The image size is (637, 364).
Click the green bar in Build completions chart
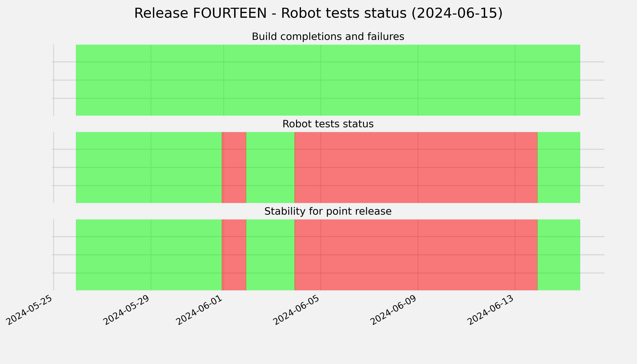click(328, 80)
